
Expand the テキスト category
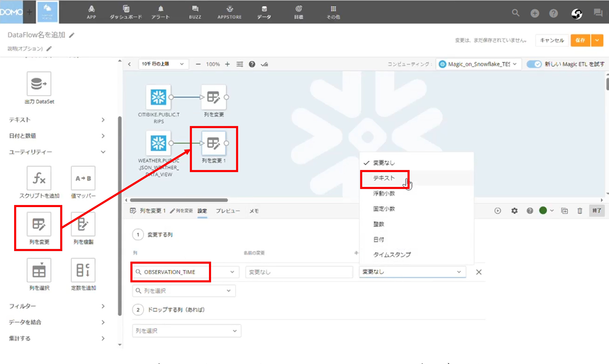[x=57, y=120]
